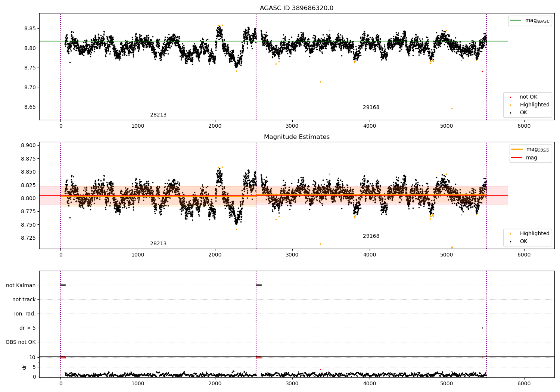Click the 'OBS not OK' row label
Screen dimensions: 560x392
[21, 342]
